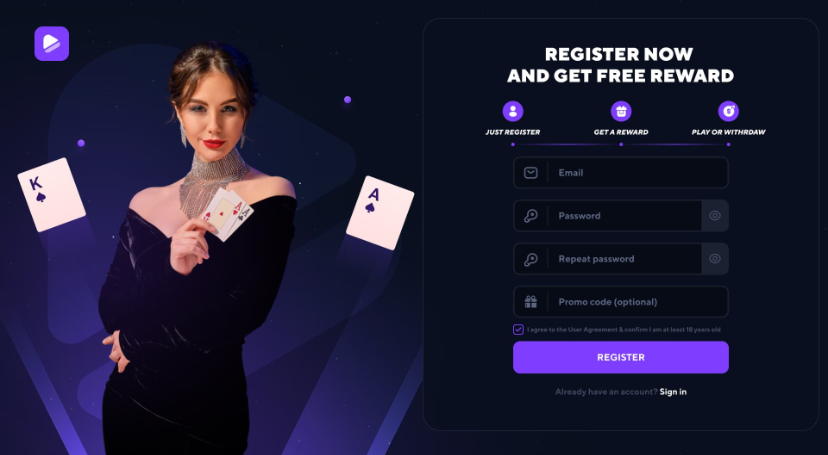Click the key icon in Password field
828x455 pixels.
click(531, 216)
